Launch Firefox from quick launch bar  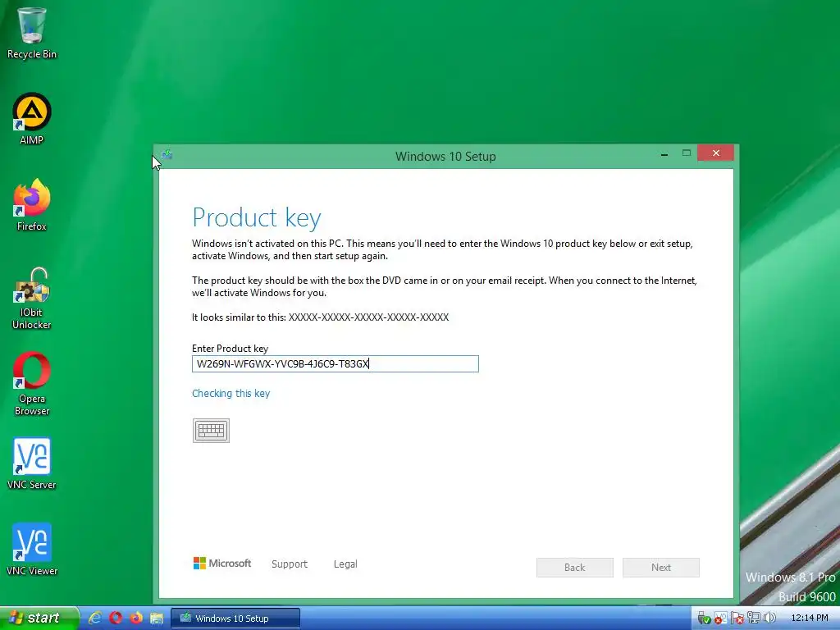(x=136, y=618)
